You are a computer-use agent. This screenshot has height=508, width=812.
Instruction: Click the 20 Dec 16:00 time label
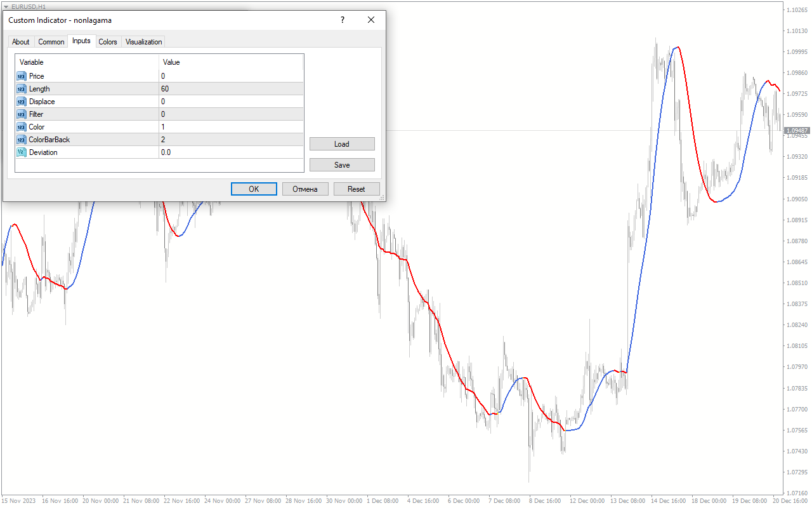coord(790,501)
